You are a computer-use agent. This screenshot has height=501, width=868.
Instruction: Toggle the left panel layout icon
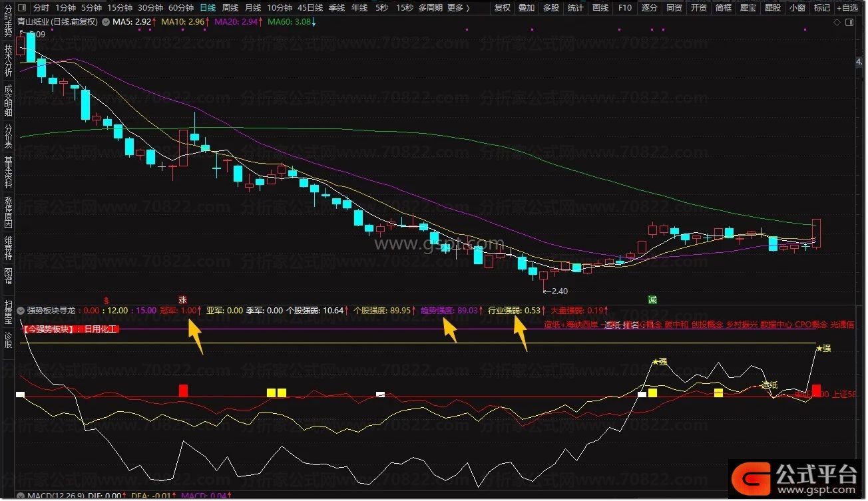pyautogui.click(x=22, y=8)
